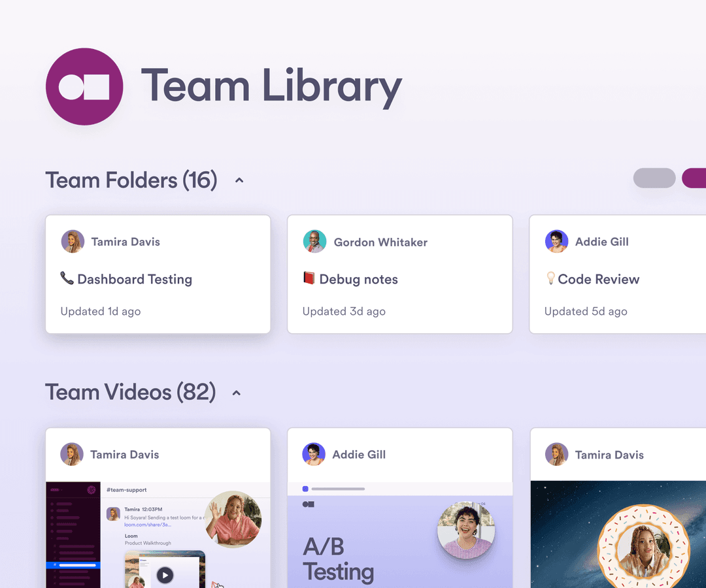Select the purple toggle pill on the right

coord(699,178)
